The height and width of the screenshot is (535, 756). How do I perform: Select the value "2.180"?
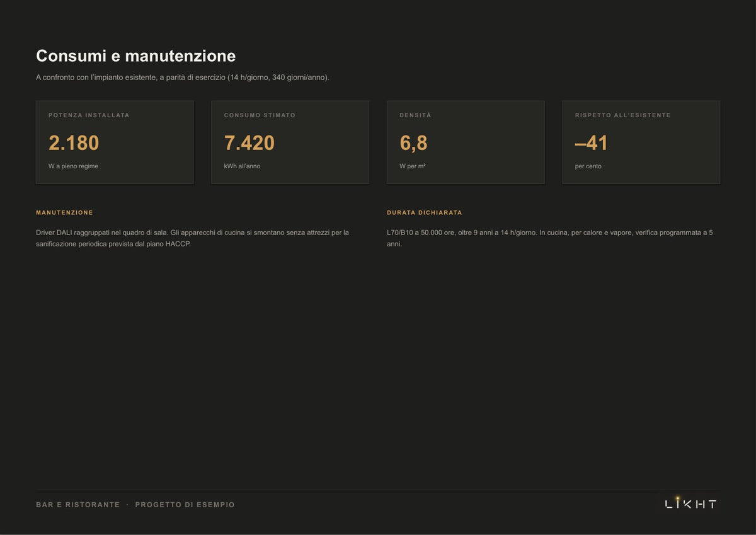click(x=74, y=143)
